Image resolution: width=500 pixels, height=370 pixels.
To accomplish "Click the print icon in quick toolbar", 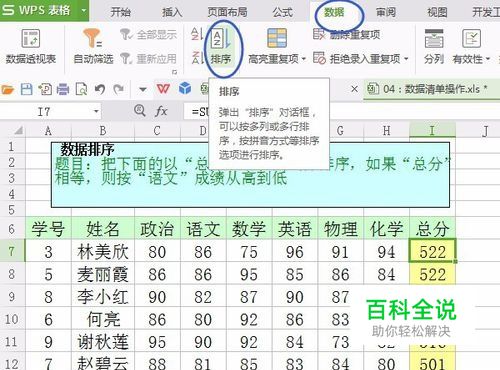I will click(x=63, y=89).
